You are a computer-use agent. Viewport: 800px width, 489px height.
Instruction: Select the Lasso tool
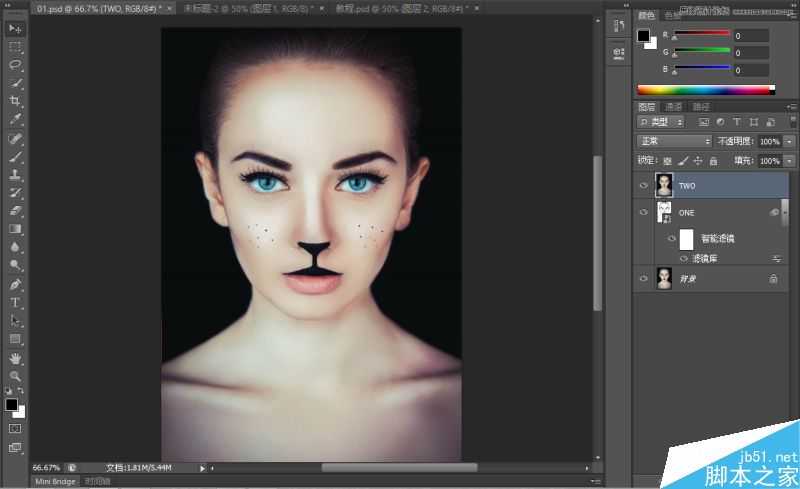tap(15, 64)
